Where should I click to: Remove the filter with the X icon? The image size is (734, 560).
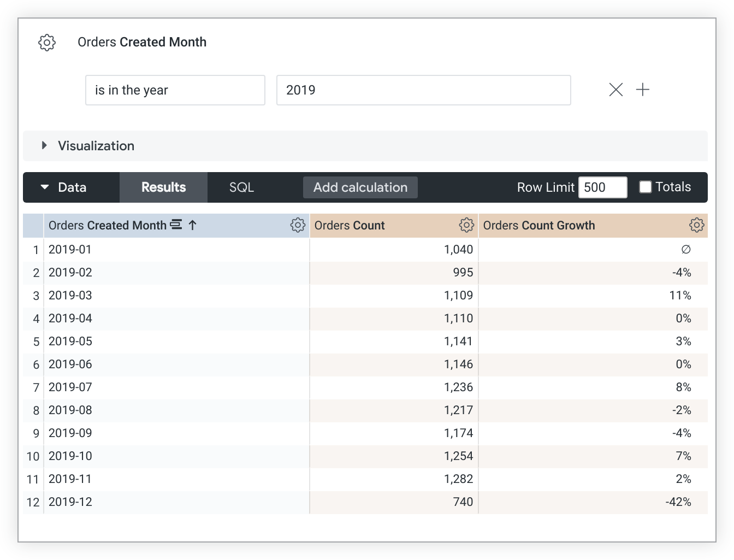[615, 90]
